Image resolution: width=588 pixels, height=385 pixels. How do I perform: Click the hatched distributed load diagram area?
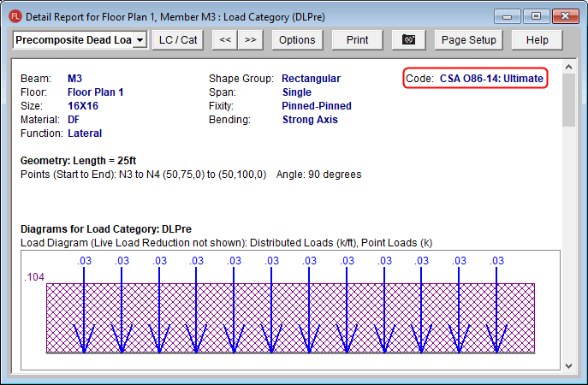[291, 317]
